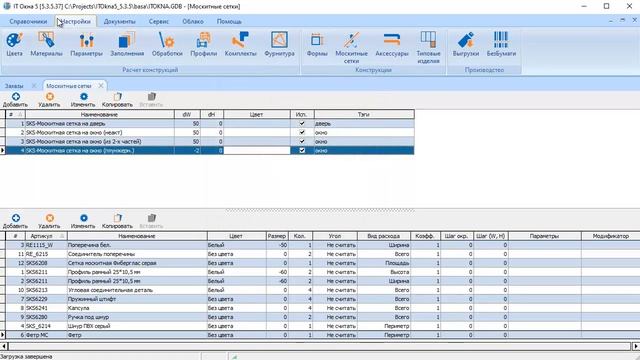Open Москитные сетки ribbon icon

pyautogui.click(x=351, y=48)
